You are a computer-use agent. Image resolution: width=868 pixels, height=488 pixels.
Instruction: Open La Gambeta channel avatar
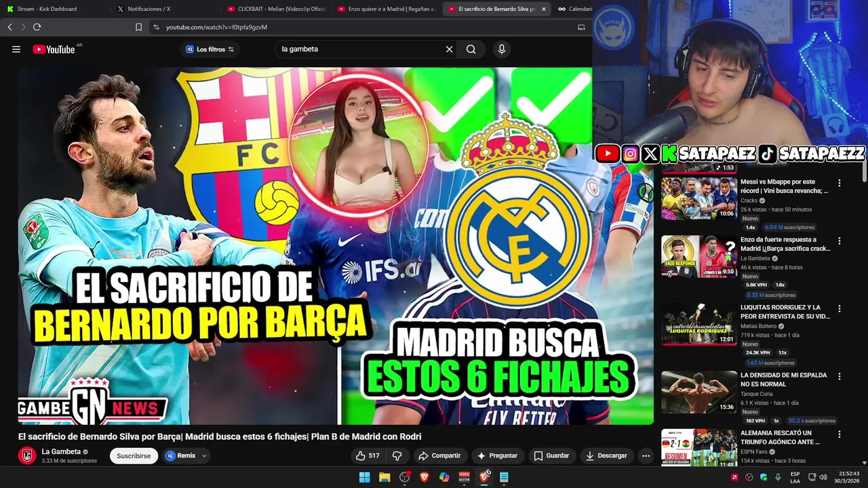(x=27, y=455)
